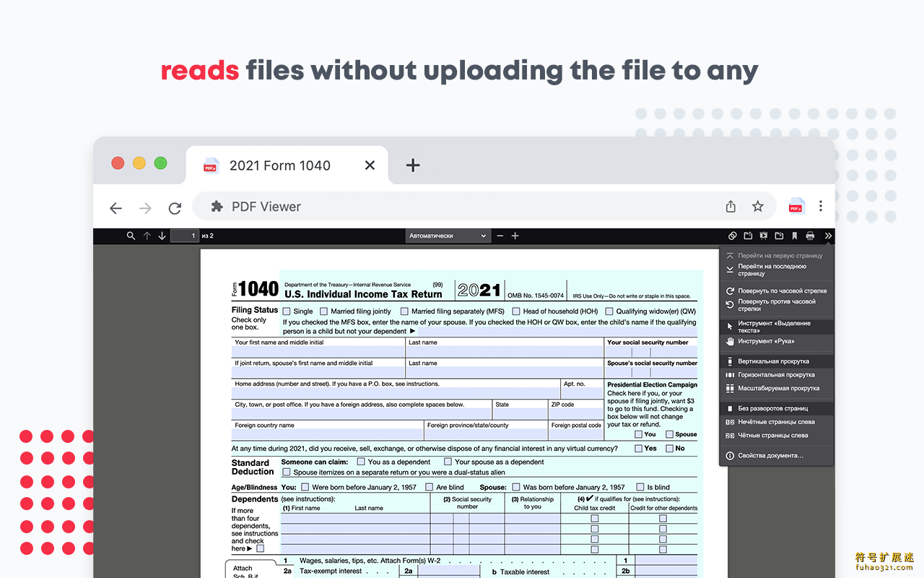
Task: Select the 2021 Form 1040 tab
Action: pos(287,165)
